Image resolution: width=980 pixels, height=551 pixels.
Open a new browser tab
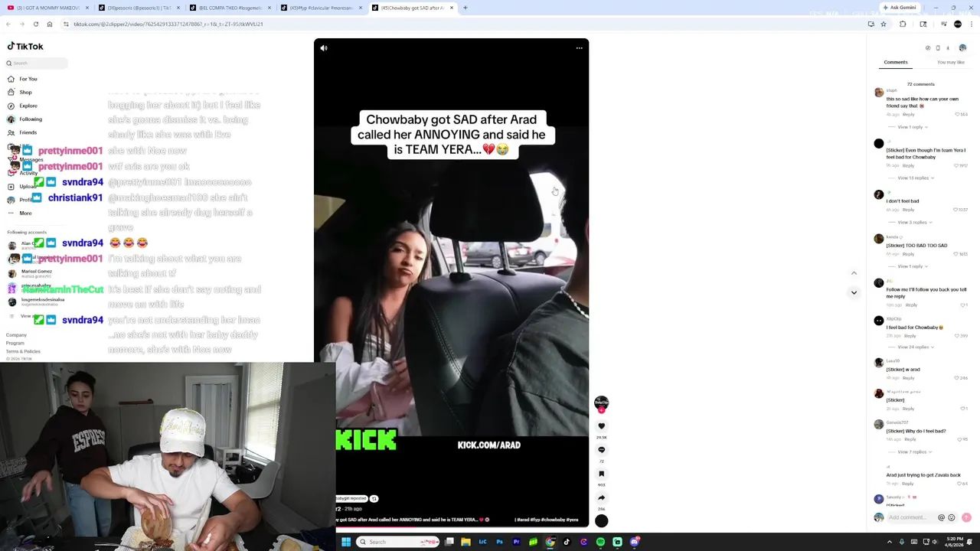[465, 8]
